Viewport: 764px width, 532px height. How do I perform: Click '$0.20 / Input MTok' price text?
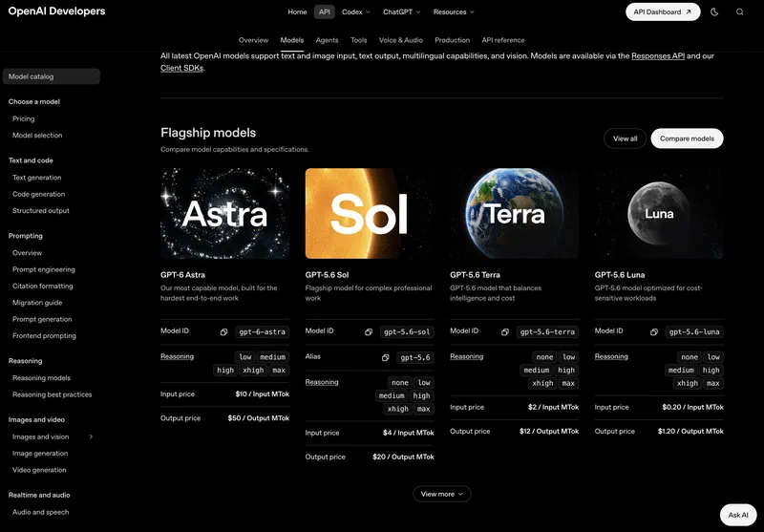pyautogui.click(x=692, y=407)
